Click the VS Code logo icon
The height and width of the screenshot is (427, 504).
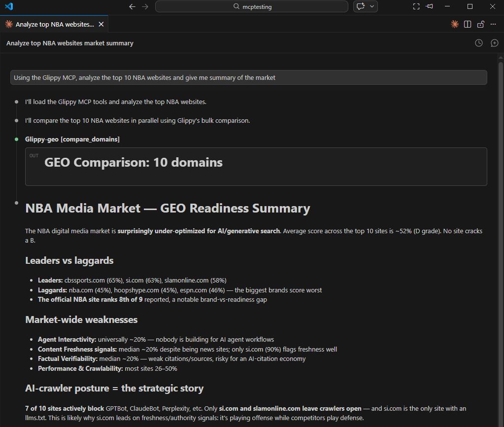(x=8, y=6)
